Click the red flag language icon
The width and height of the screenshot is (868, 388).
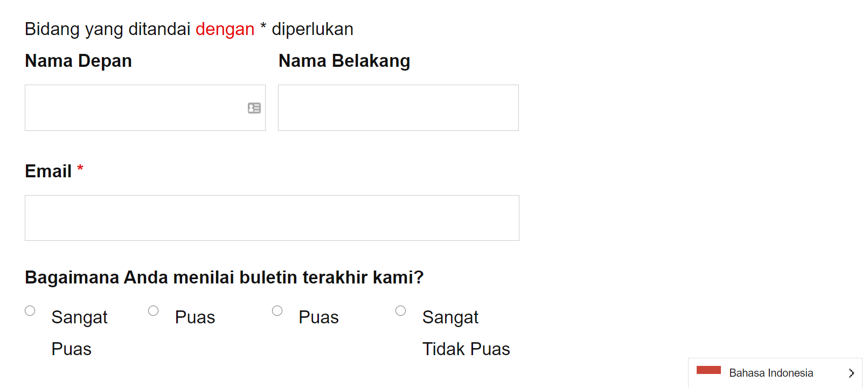709,370
